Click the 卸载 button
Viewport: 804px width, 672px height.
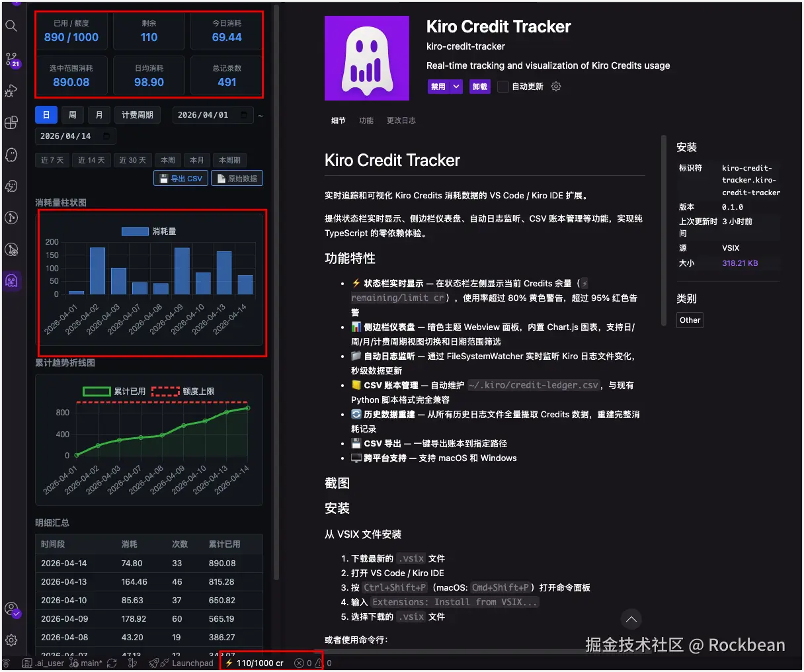click(x=480, y=87)
